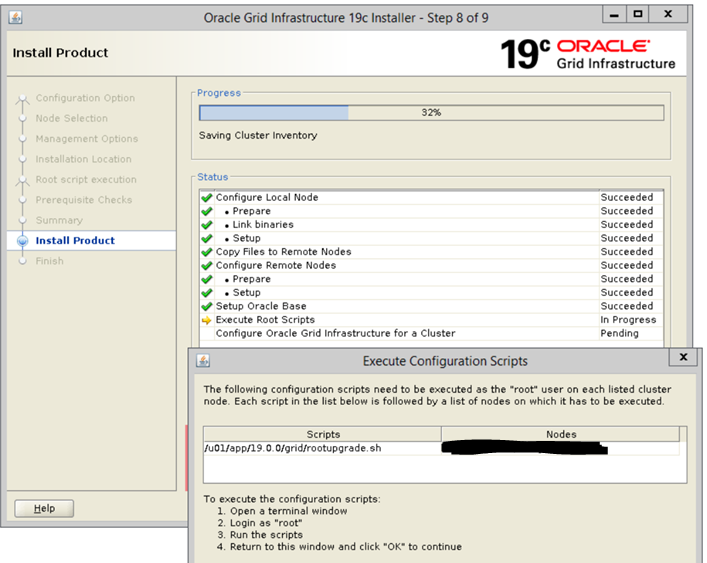Click the green checkmark beside Link binaries
Screen dimensions: 707x563
pyautogui.click(x=207, y=224)
